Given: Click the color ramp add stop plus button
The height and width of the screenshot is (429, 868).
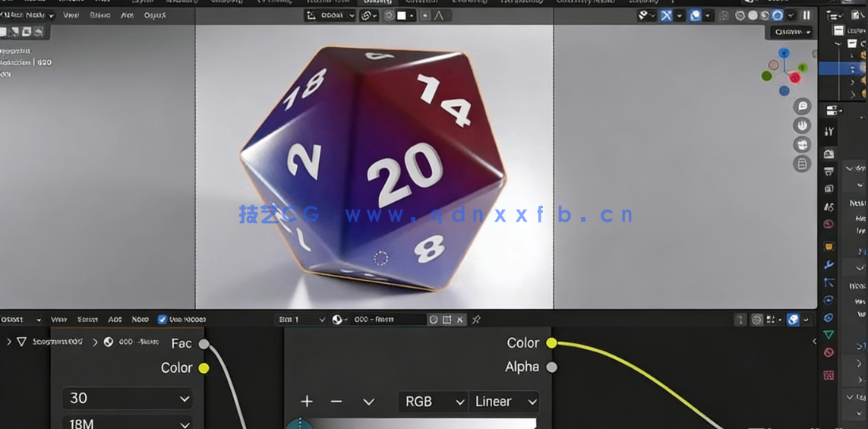Looking at the screenshot, I should point(307,402).
